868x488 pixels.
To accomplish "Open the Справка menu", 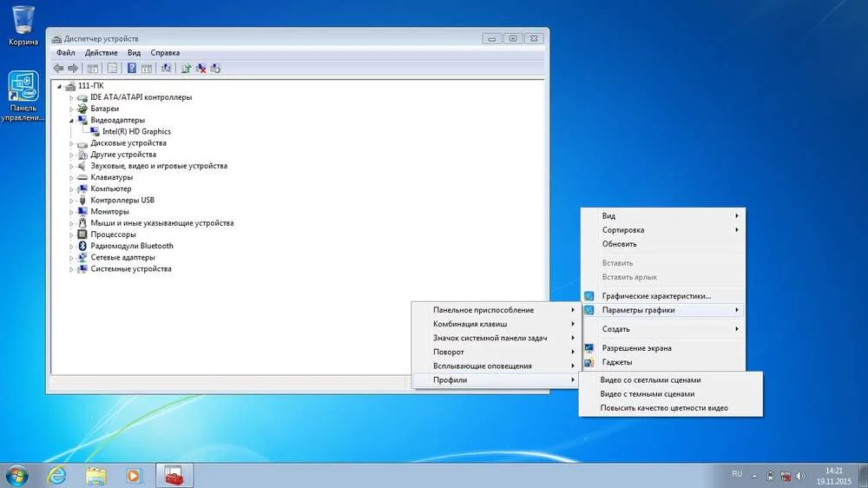I will (x=165, y=53).
